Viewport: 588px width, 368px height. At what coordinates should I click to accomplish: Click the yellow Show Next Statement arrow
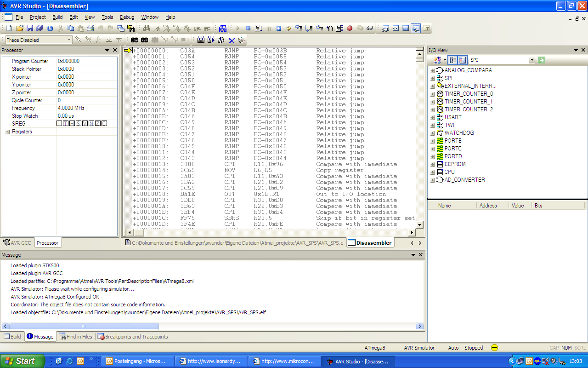coord(289,28)
